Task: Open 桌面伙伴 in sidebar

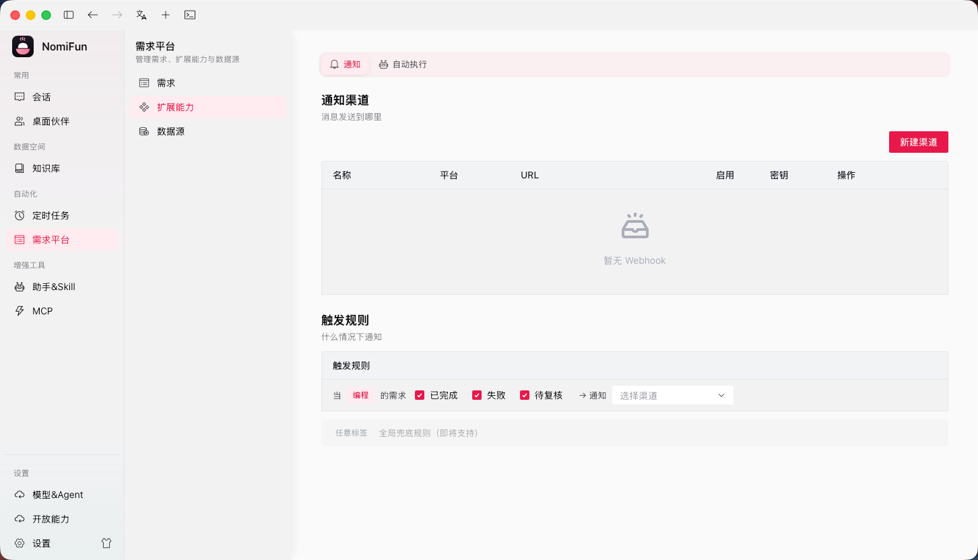Action: coord(62,121)
